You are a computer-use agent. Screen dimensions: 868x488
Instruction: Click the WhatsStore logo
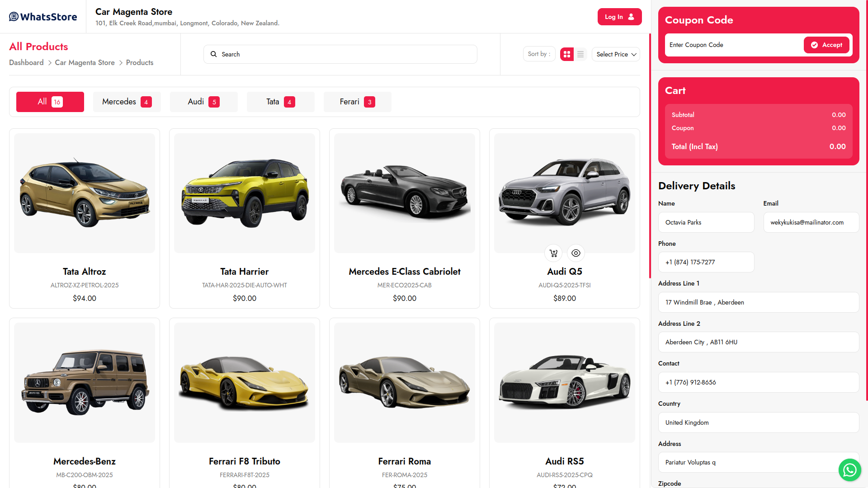[43, 17]
